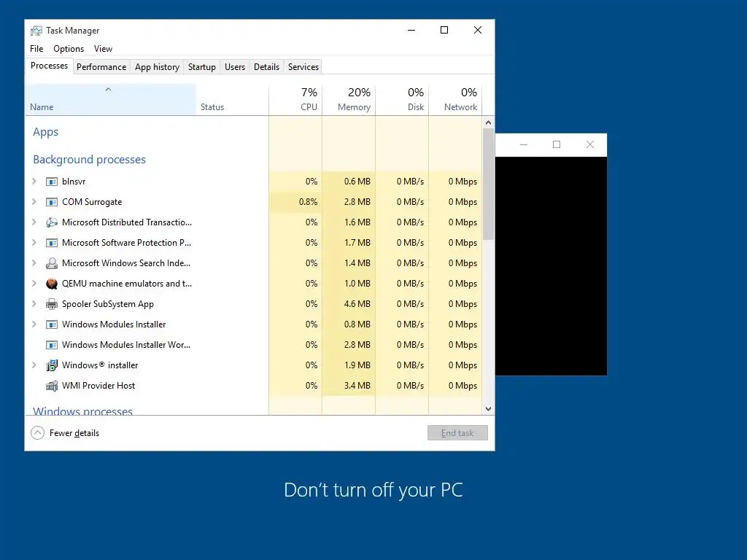Sort processes by Disk column
Viewport: 747px width, 560px height.
pos(403,99)
